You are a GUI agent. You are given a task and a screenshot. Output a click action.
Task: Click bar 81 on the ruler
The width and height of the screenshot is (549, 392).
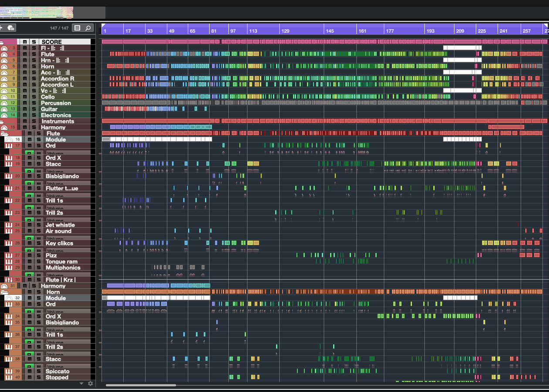point(213,31)
